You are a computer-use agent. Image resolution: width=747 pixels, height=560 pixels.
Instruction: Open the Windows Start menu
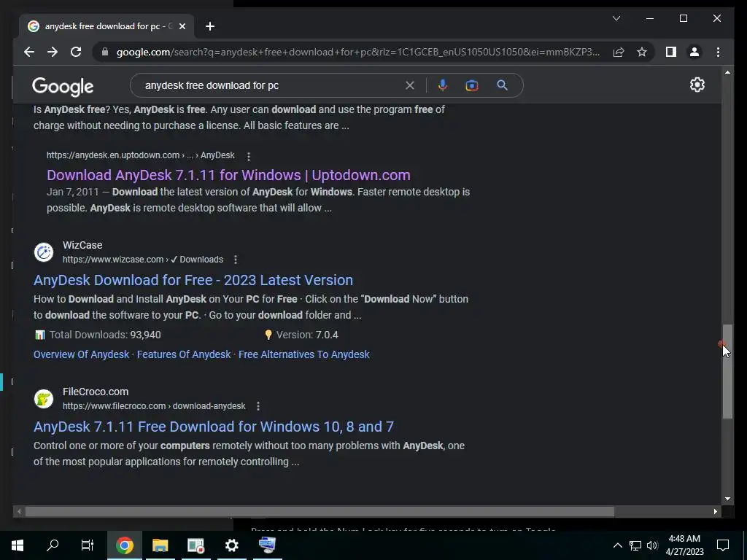click(18, 545)
